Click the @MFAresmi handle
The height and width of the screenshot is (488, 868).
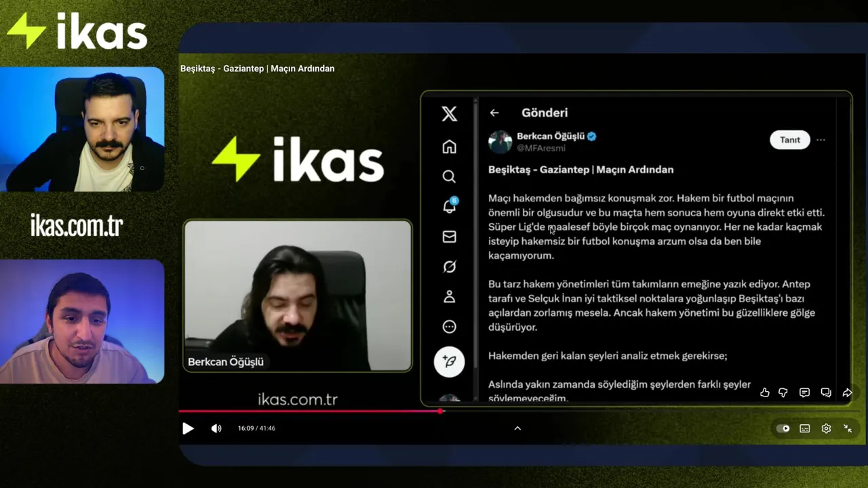point(541,148)
